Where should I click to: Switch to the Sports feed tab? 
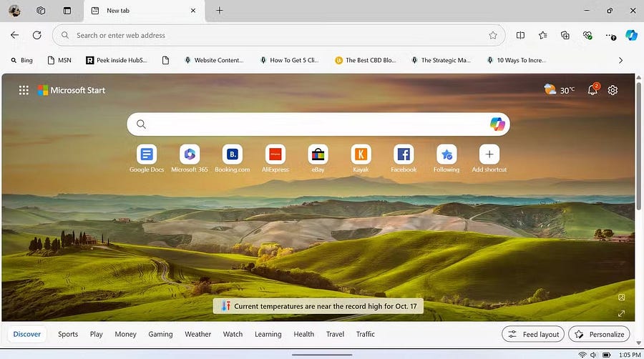[x=68, y=334]
